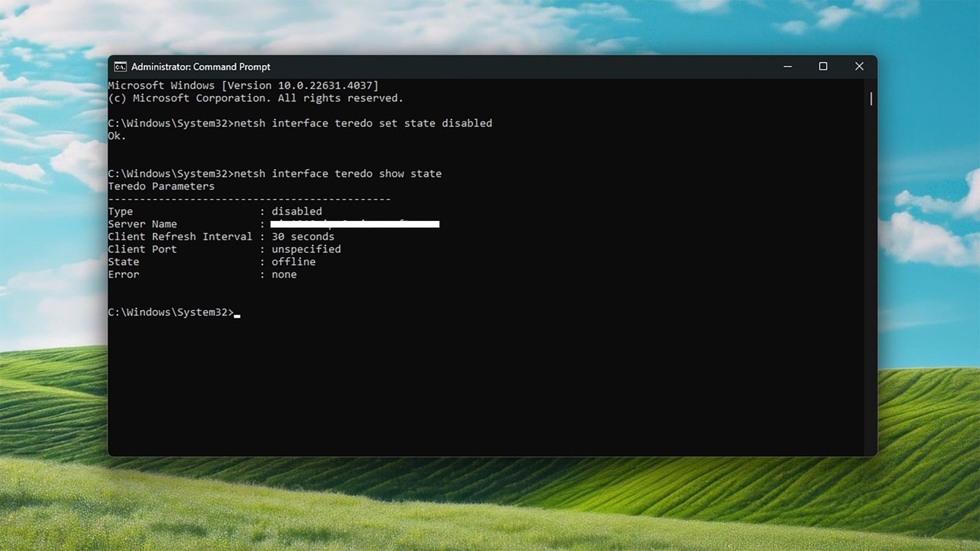Click the Windows version 10.0.22631.4037 line
Screen dimensions: 980x551
(x=243, y=86)
